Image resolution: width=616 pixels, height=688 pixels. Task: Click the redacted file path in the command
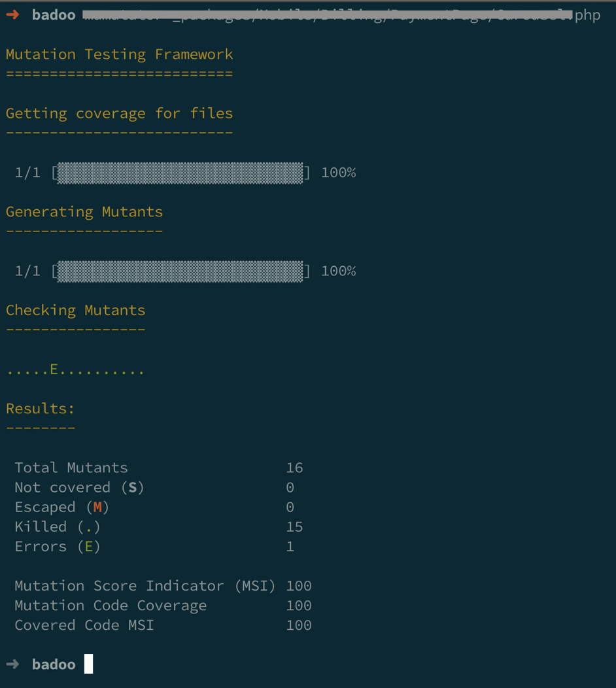327,14
